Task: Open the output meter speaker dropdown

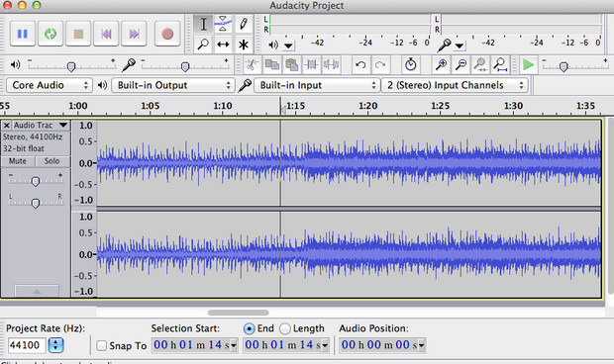Action: coord(288,45)
